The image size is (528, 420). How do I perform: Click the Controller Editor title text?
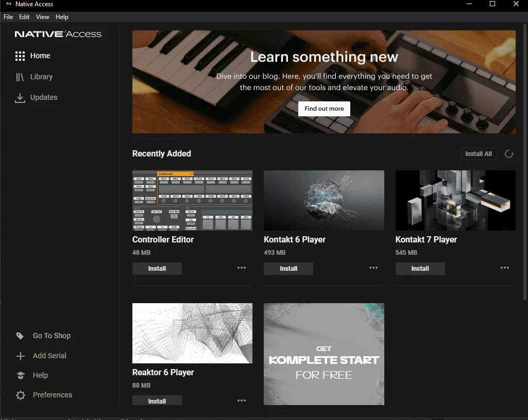pos(163,240)
